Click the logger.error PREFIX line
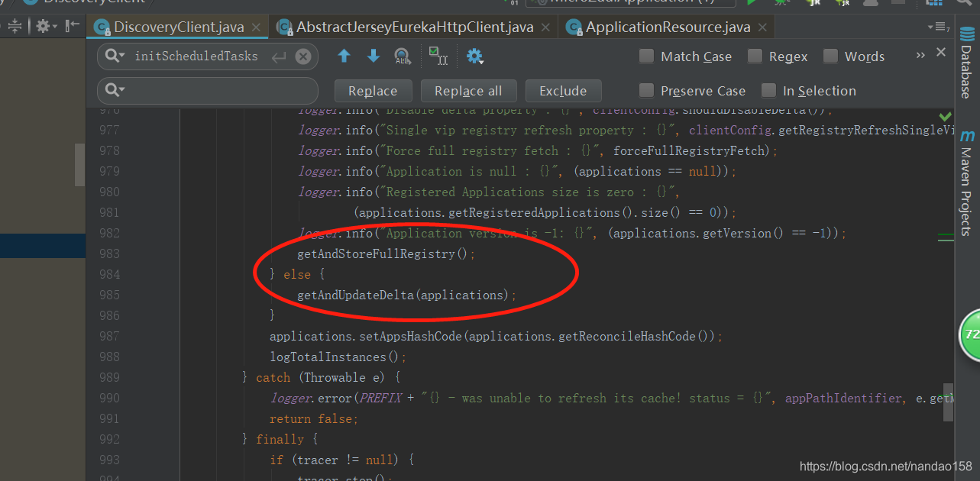Viewport: 980px width, 481px height. pos(611,398)
